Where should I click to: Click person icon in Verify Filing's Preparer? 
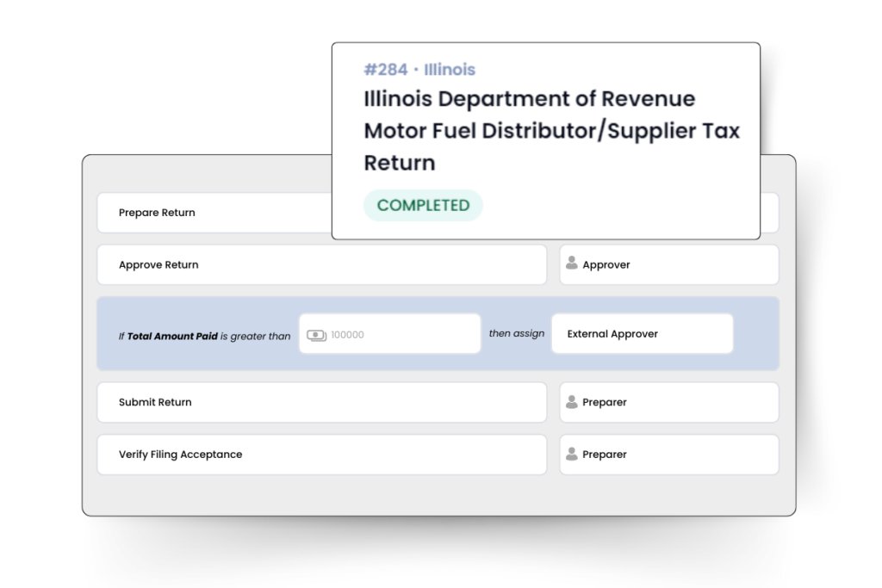(x=571, y=454)
